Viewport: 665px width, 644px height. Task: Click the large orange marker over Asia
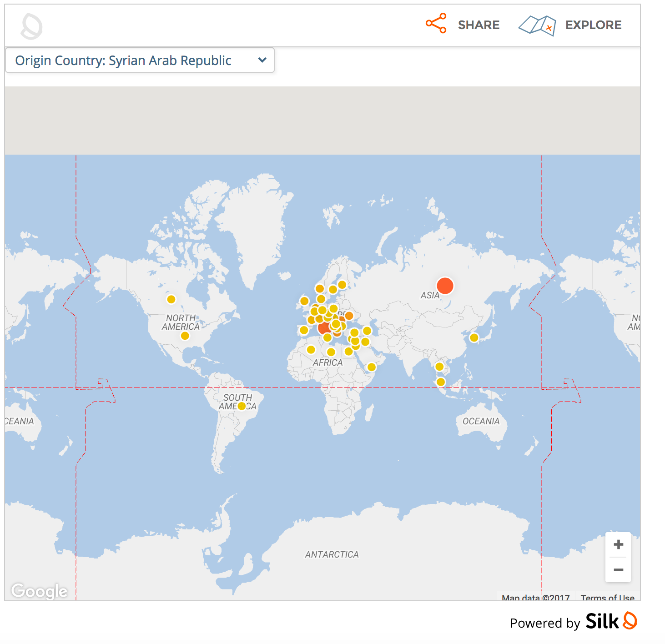[x=445, y=285]
